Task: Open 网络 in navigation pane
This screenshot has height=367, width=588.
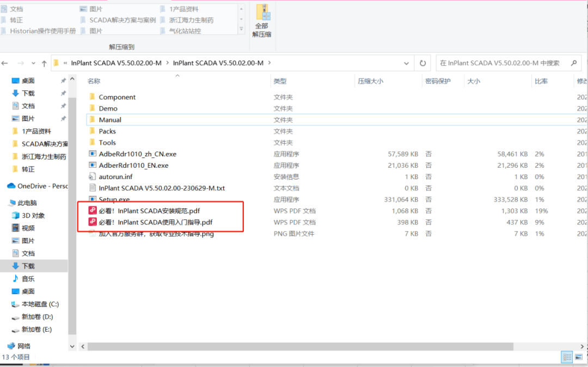Action: [x=23, y=346]
